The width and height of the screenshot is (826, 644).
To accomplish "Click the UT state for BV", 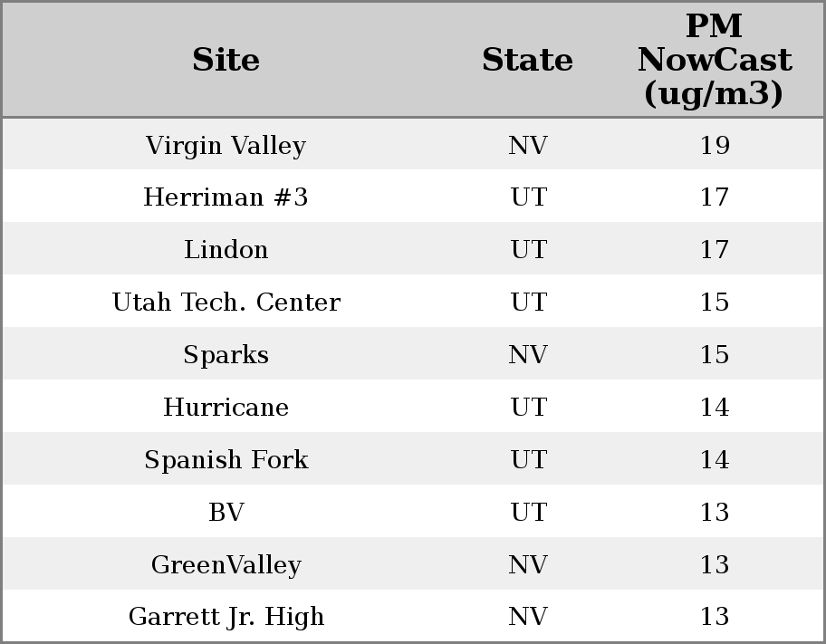I will pos(528,512).
